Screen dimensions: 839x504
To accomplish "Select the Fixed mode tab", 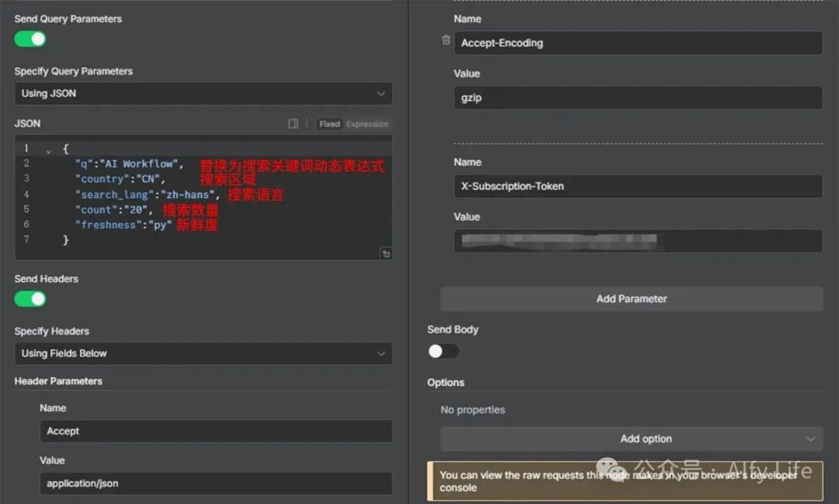I will pos(329,124).
